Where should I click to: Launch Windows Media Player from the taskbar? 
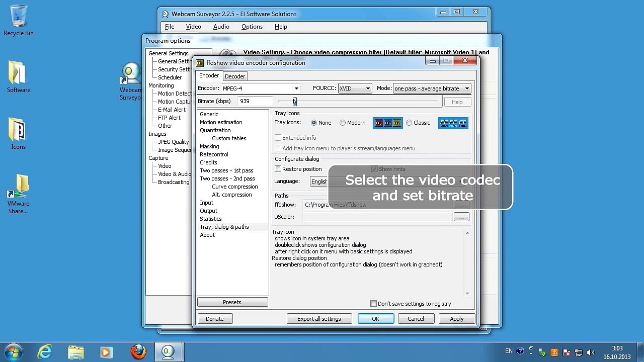coord(107,351)
